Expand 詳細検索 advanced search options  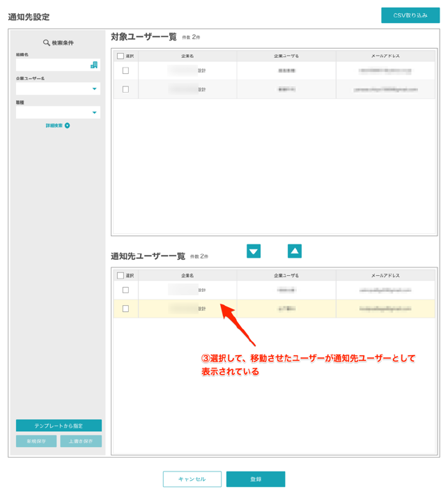(54, 126)
